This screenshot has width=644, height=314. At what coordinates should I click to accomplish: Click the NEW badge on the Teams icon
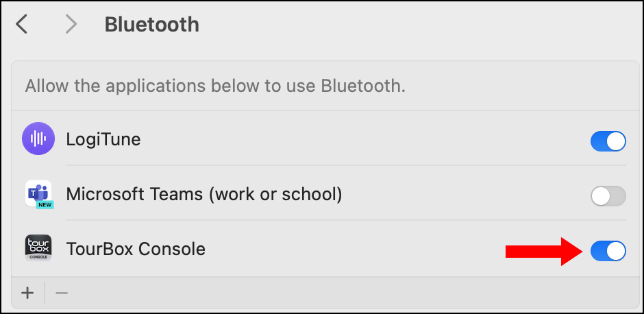coord(45,204)
